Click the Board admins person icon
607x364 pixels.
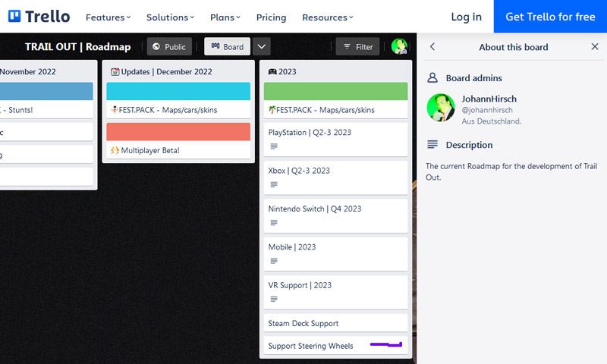click(432, 78)
